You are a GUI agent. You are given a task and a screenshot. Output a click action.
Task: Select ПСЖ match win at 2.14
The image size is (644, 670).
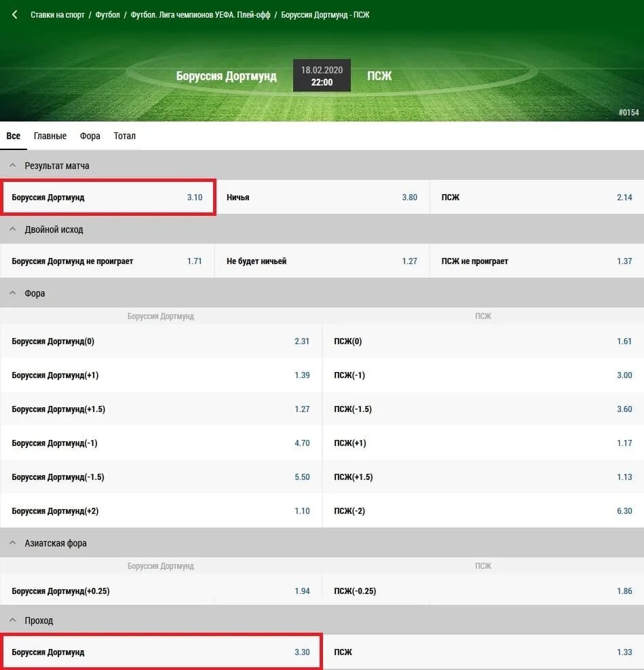point(537,197)
